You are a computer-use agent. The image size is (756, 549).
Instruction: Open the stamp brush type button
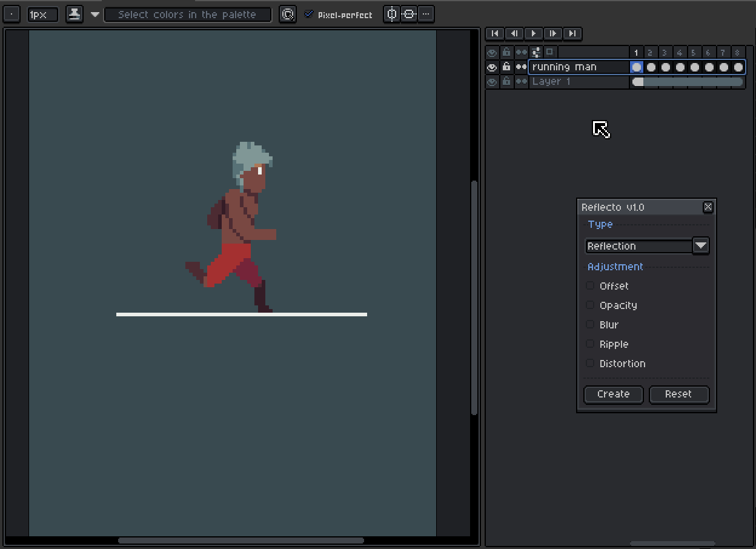pos(75,14)
